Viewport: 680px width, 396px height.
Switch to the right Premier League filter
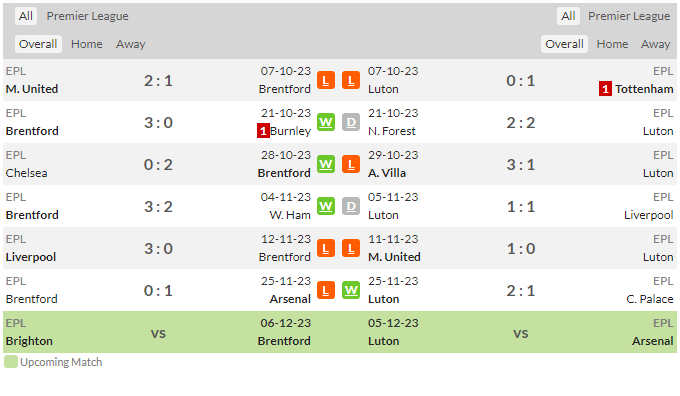pyautogui.click(x=629, y=16)
